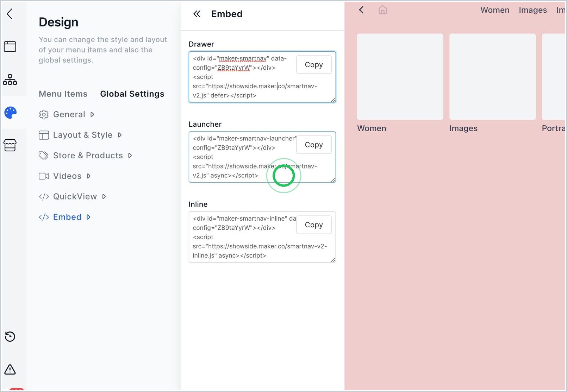Click the home icon in preview header

click(x=382, y=10)
